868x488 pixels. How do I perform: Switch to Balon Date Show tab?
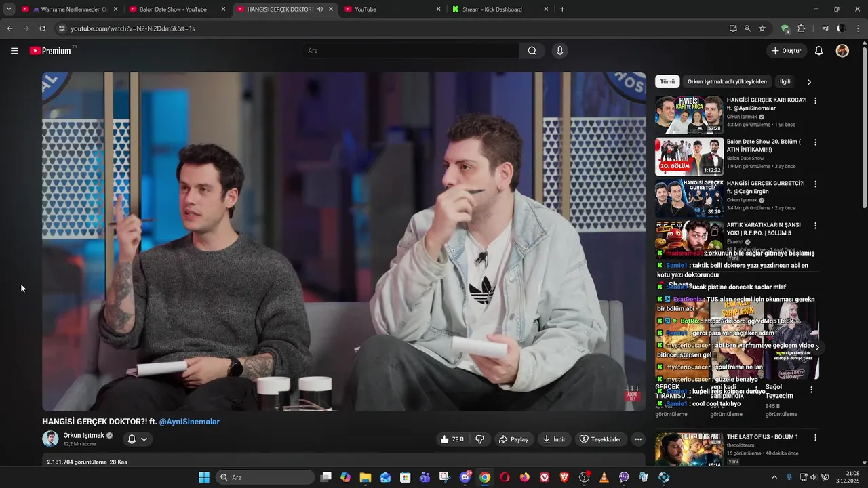[x=176, y=9]
